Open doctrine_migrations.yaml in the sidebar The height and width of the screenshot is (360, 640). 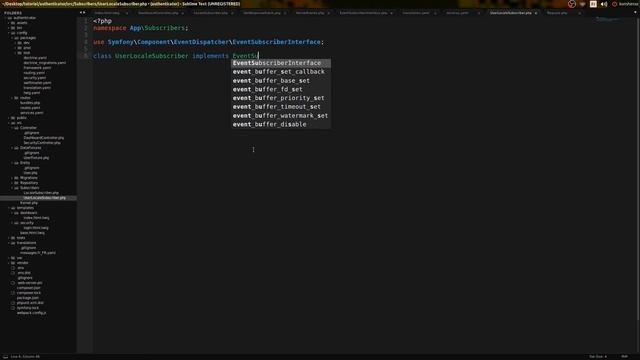coord(44,63)
